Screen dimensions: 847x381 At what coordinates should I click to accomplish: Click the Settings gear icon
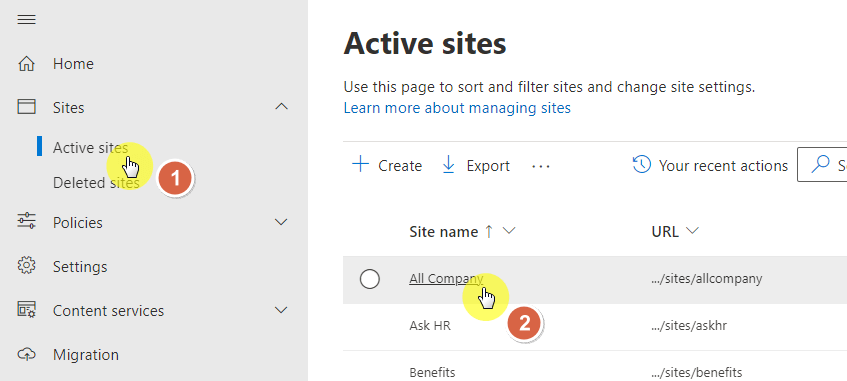(26, 265)
